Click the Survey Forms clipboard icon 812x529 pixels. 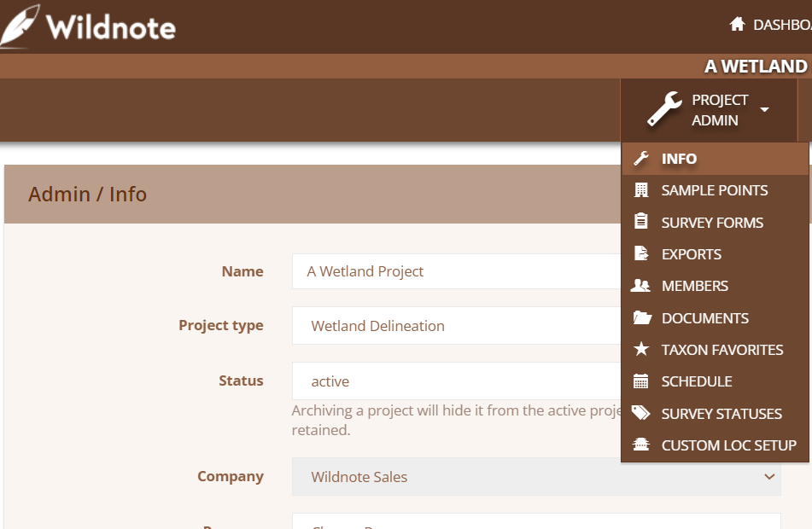(641, 222)
